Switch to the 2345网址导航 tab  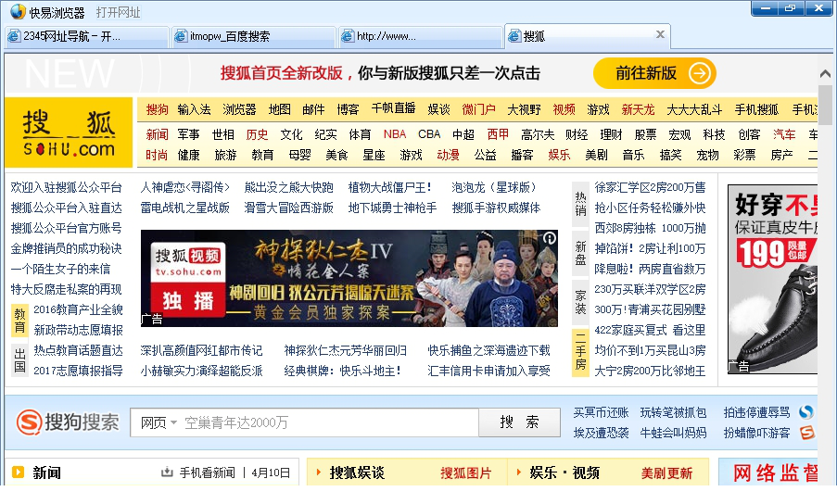(86, 36)
